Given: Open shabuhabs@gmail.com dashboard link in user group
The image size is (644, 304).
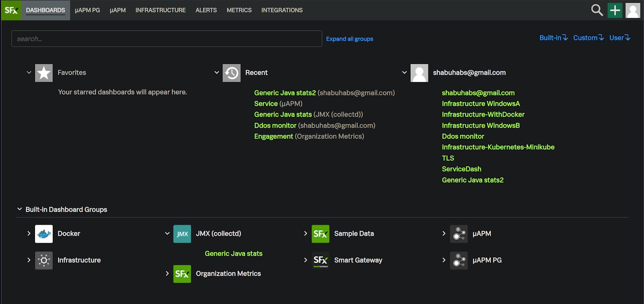Looking at the screenshot, I should [478, 93].
